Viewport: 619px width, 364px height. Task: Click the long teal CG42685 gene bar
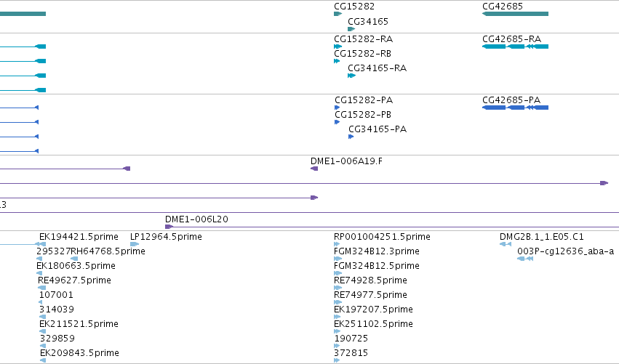point(515,14)
